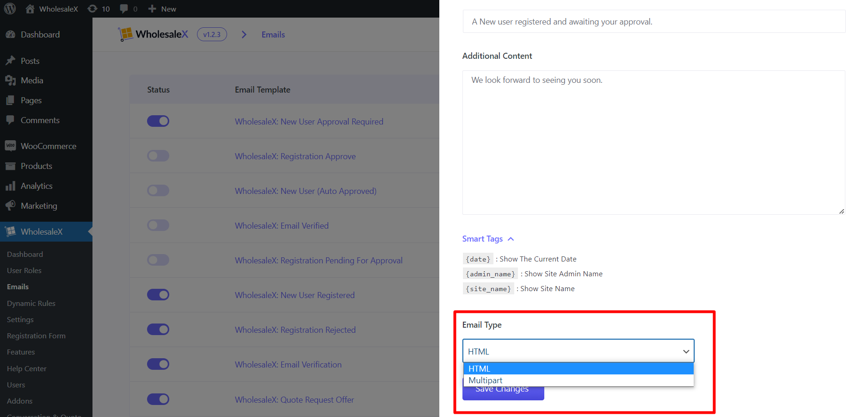Open Registration Form submenu
The height and width of the screenshot is (417, 868).
pos(36,336)
